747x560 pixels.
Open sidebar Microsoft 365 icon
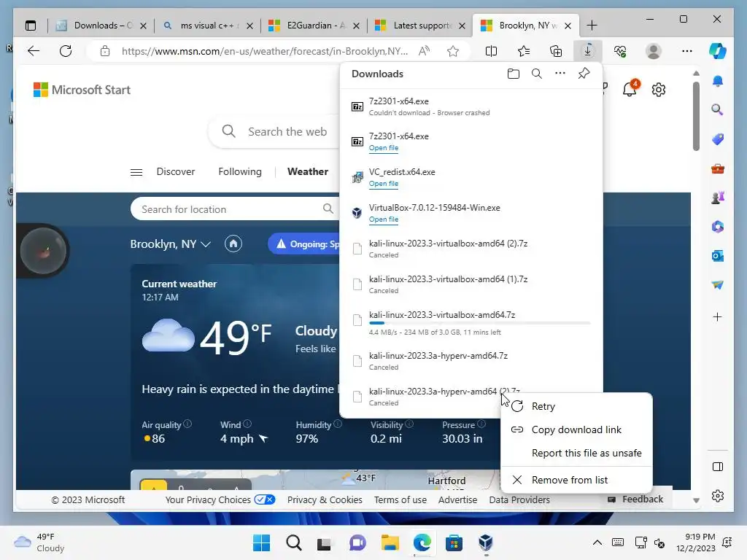tap(718, 227)
